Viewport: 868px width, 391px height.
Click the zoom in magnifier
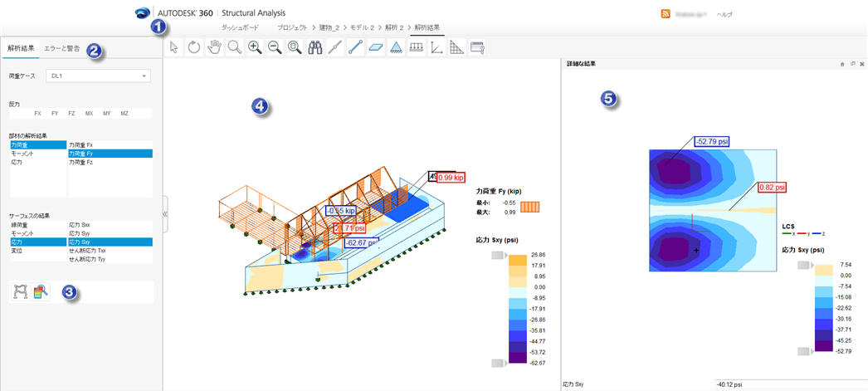coord(255,48)
